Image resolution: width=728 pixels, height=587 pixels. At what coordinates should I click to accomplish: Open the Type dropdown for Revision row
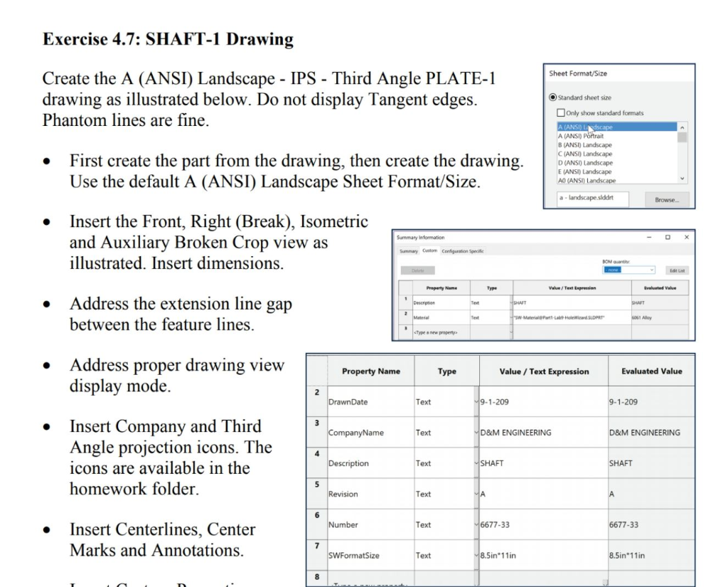tap(476, 494)
